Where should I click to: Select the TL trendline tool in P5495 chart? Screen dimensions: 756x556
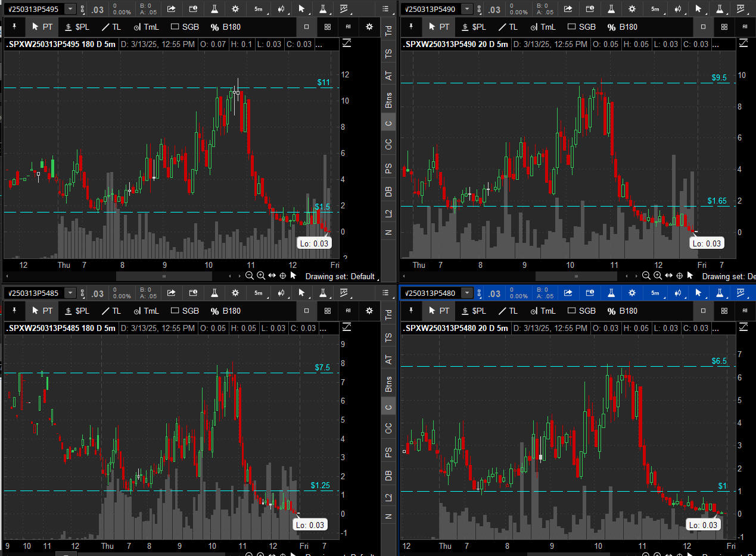(x=110, y=27)
